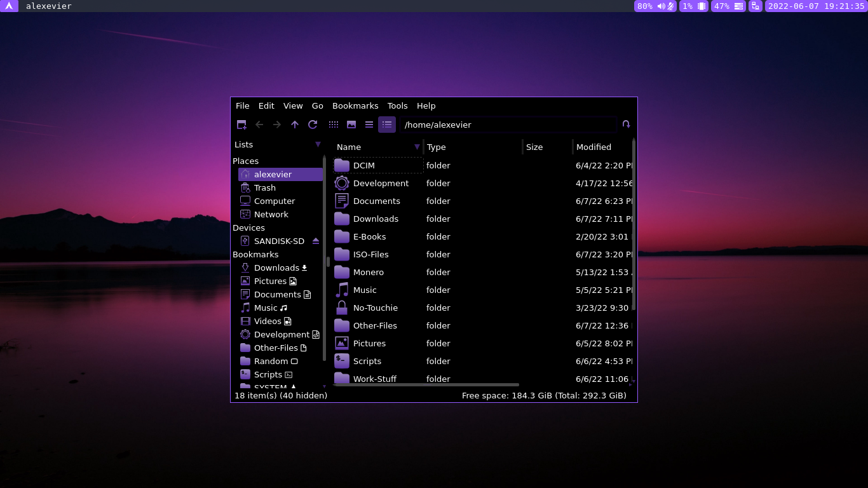
Task: Open the View menu
Action: 293,105
